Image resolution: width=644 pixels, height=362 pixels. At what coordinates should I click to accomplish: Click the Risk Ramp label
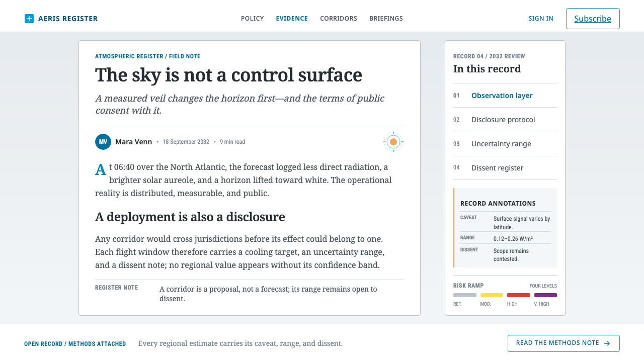pyautogui.click(x=468, y=286)
